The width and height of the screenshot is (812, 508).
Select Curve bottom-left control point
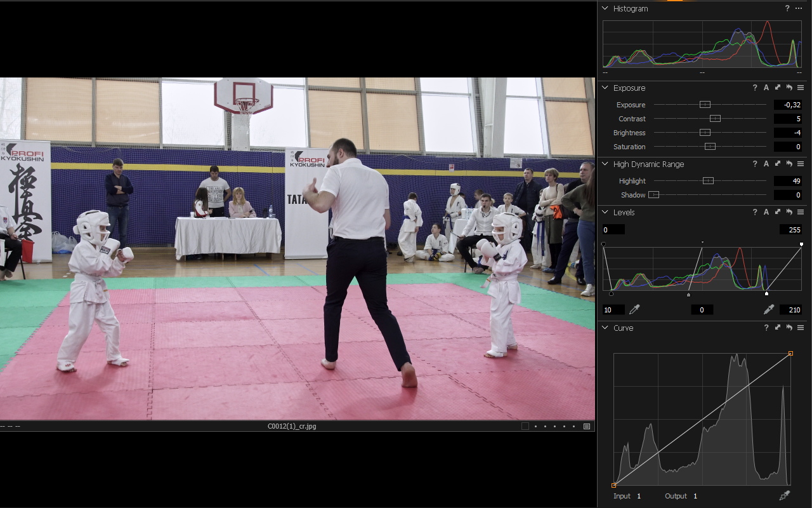613,485
